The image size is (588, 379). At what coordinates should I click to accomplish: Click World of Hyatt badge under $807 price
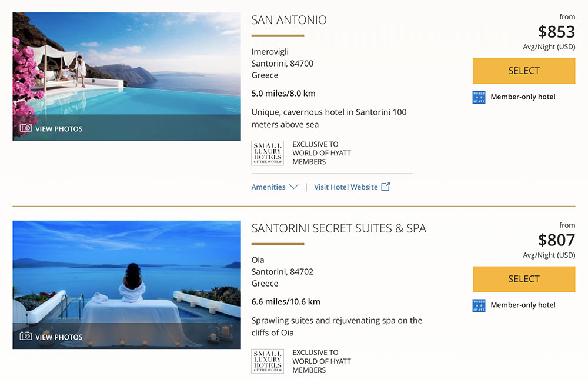479,305
